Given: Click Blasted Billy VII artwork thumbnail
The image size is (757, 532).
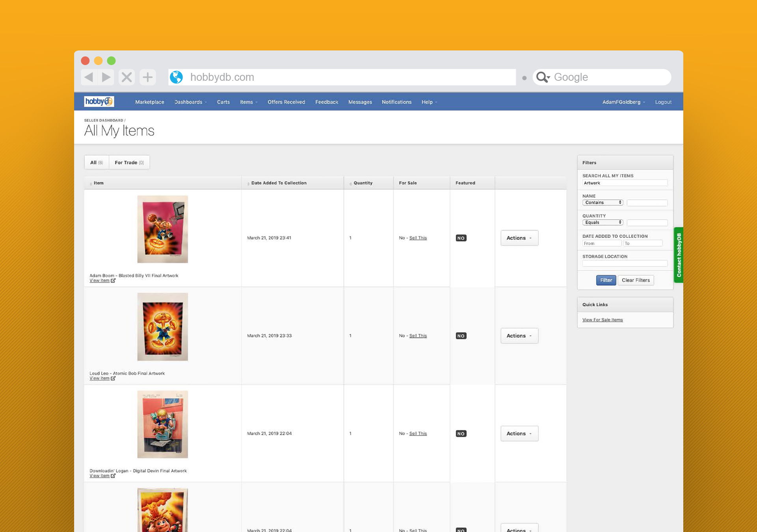Looking at the screenshot, I should coord(162,229).
